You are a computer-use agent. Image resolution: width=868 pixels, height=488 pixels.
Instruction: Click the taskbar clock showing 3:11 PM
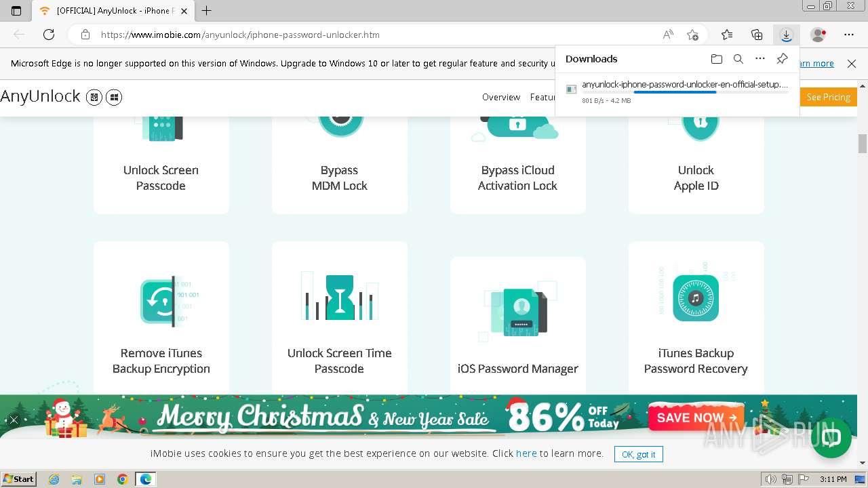(833, 479)
